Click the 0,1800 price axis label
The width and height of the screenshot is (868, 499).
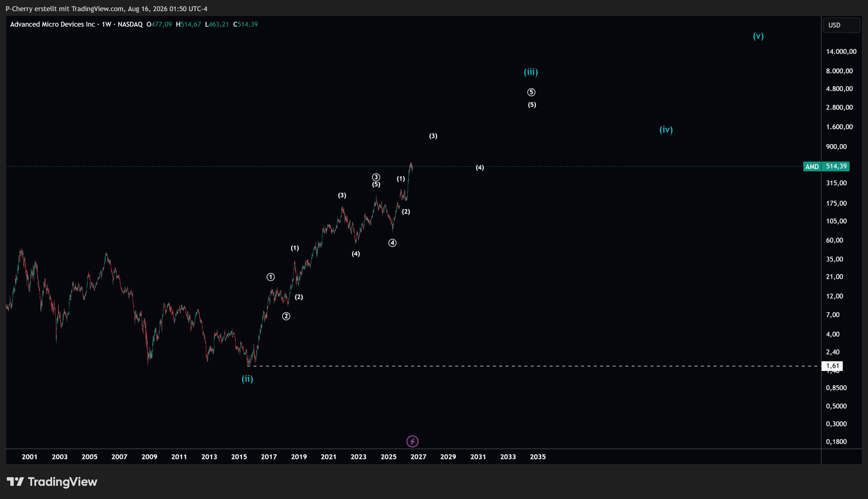[836, 442]
